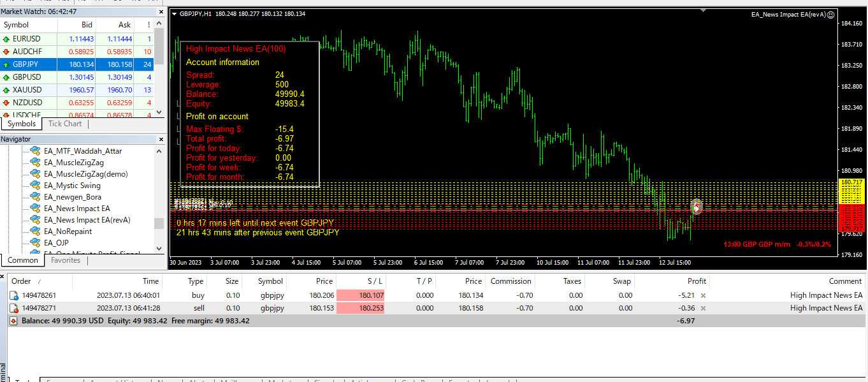The image size is (868, 382).
Task: Click the green up arrow beside GBPUSD
Action: 6,77
